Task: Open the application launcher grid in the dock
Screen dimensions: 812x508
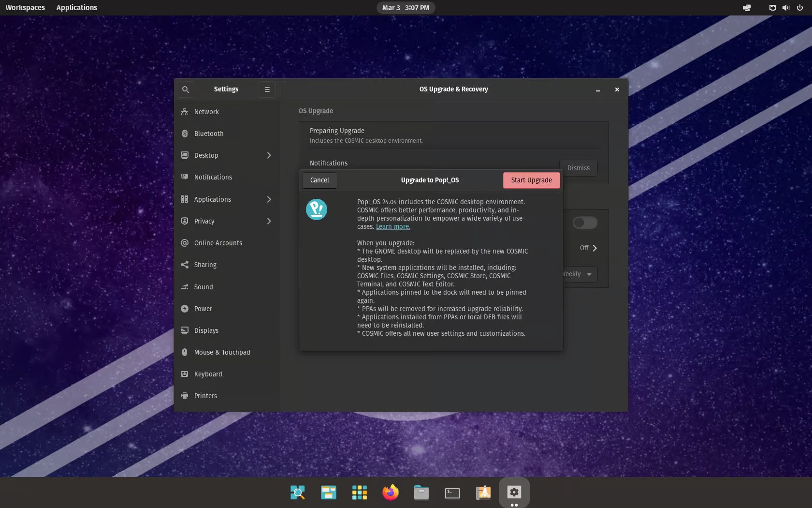Action: (359, 493)
